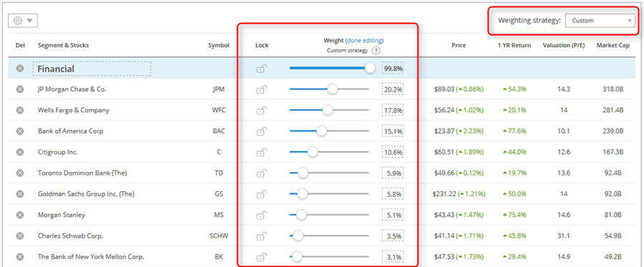Edit the 5.1% MS weight field

pos(393,215)
